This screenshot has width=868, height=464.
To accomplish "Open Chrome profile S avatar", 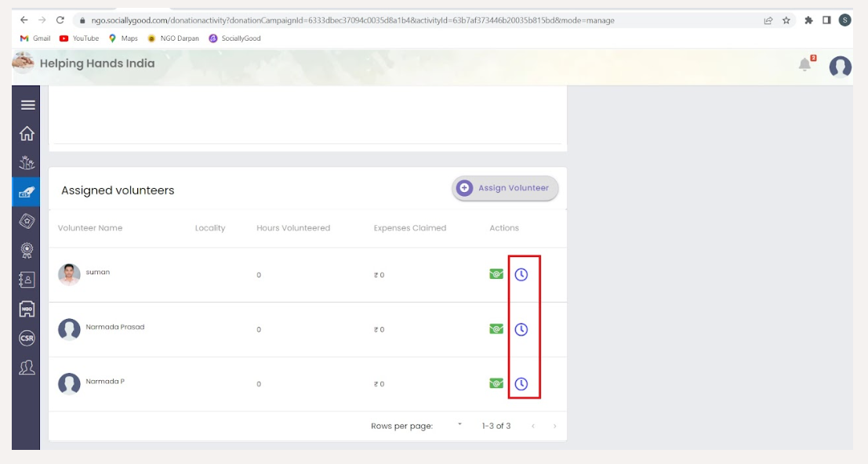I will [844, 20].
